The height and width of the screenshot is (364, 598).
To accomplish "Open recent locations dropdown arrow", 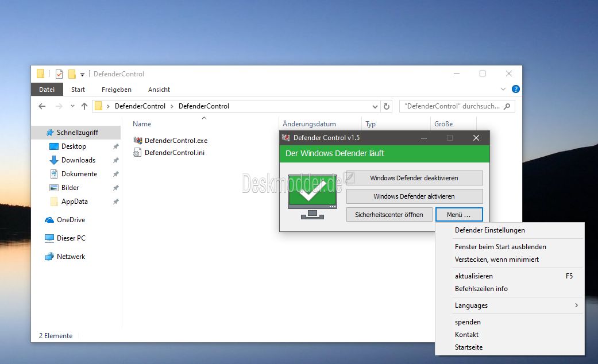I will (72, 106).
